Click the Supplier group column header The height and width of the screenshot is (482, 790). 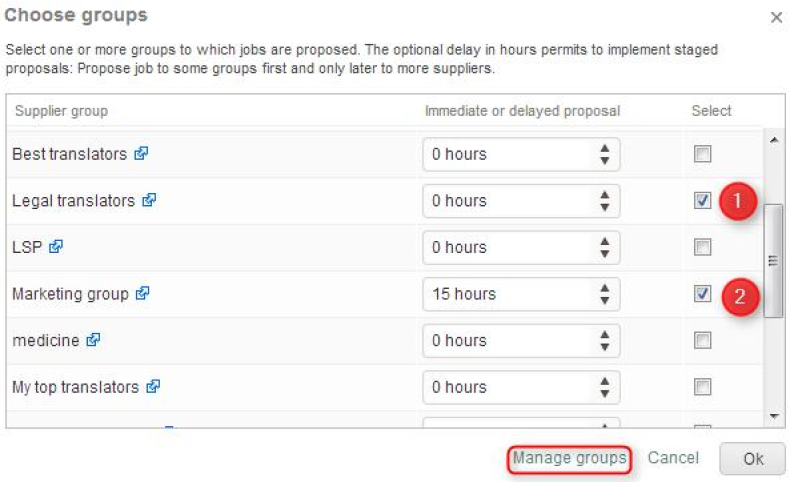click(61, 110)
